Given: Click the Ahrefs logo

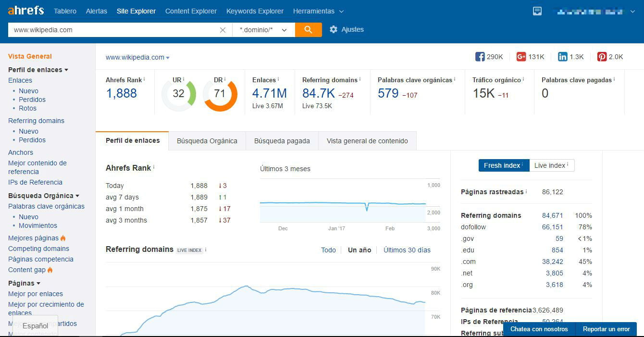Looking at the screenshot, I should (x=26, y=10).
